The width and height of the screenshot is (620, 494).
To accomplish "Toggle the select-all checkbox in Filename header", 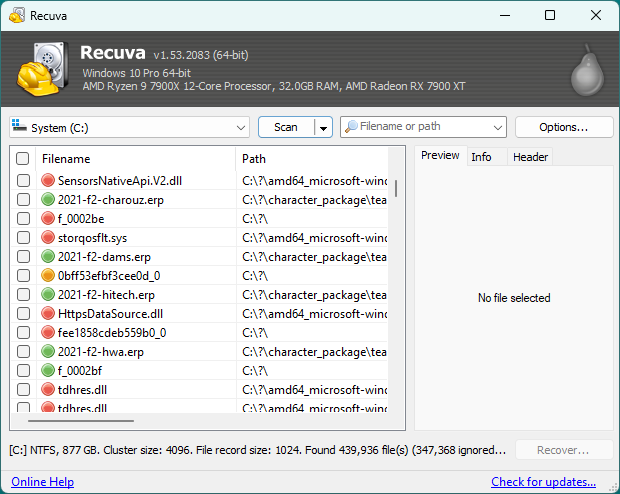I will click(23, 159).
